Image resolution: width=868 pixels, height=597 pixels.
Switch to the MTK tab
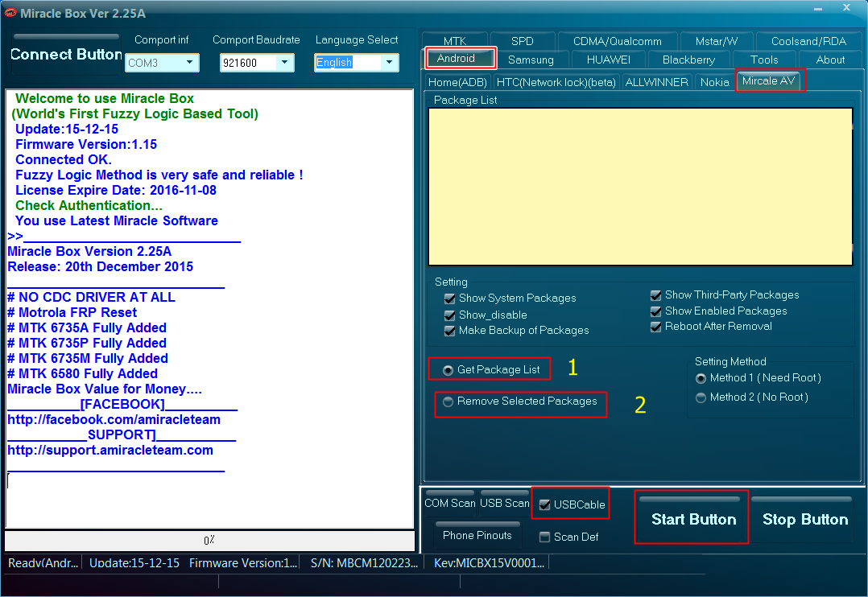(x=455, y=41)
